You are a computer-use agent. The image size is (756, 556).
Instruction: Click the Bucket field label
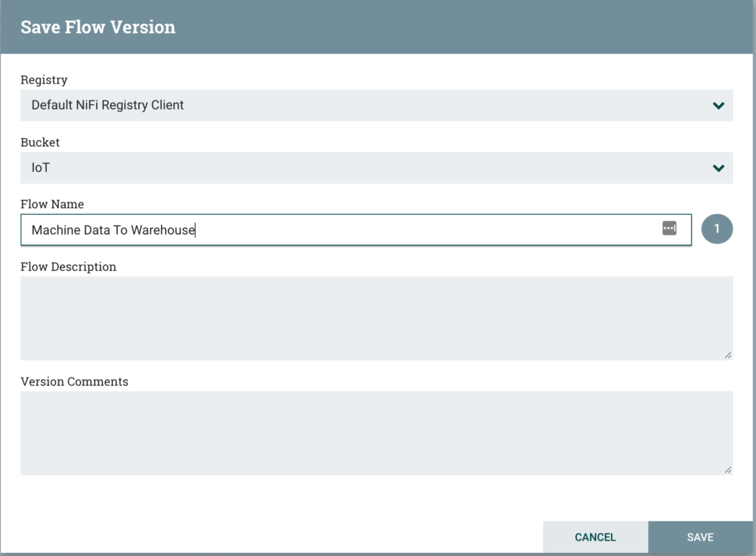(x=40, y=143)
